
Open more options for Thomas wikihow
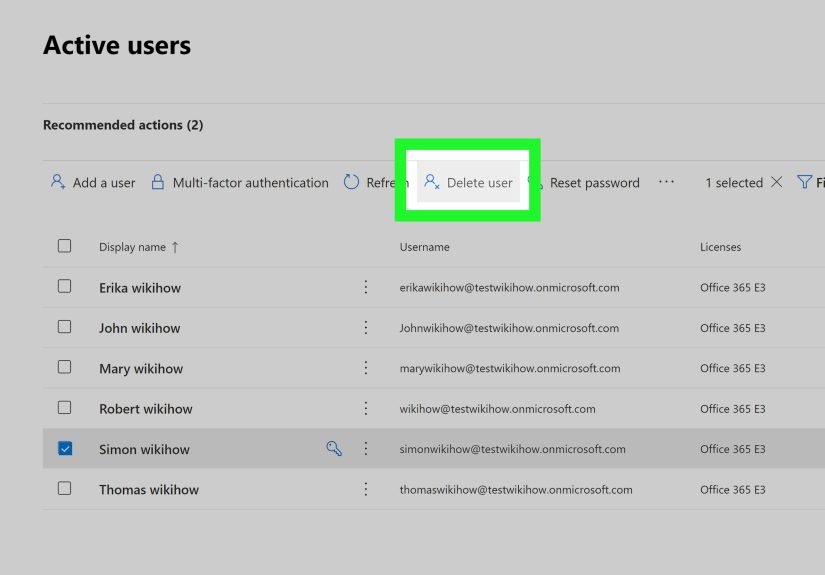[x=366, y=489]
